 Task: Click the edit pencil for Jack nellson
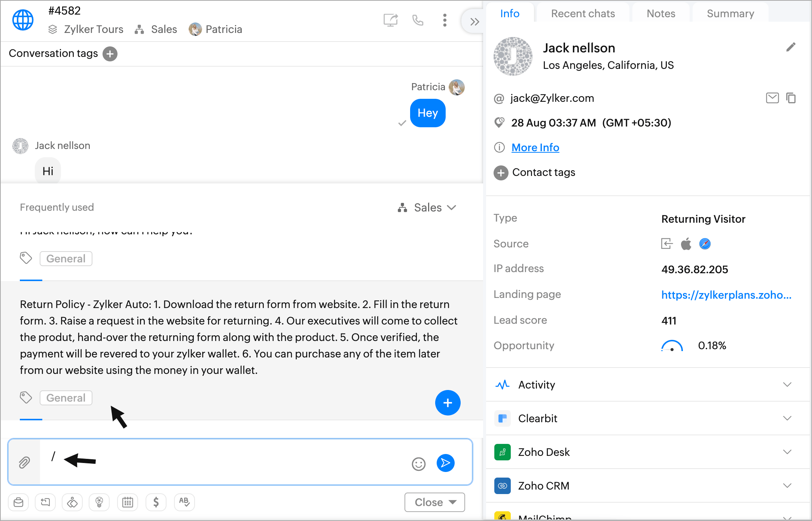790,48
